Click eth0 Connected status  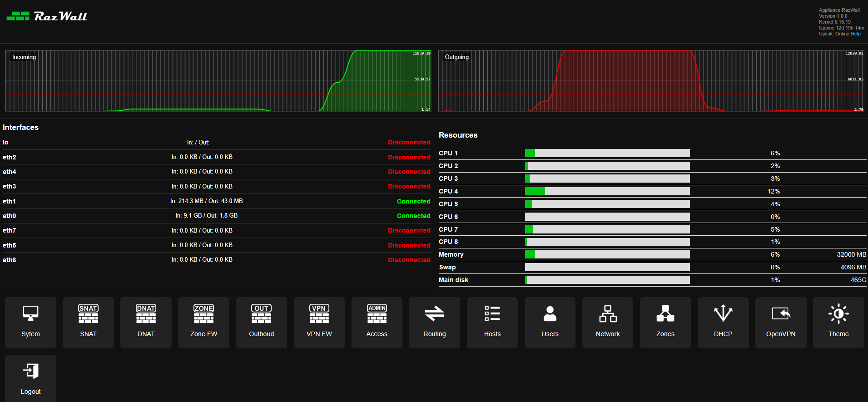coord(413,216)
